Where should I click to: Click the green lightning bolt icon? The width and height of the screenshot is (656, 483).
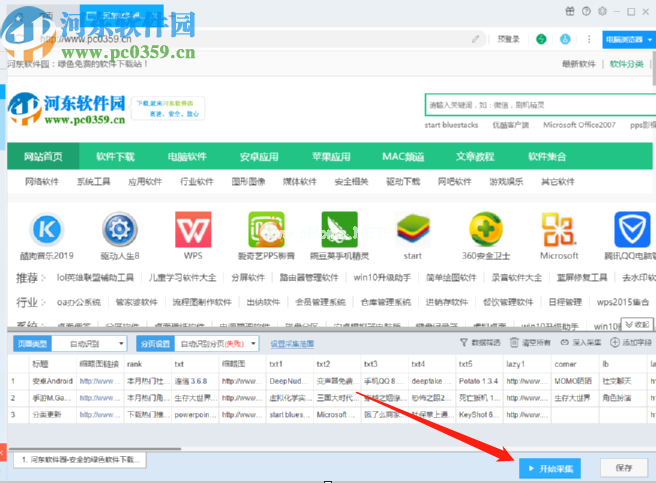pos(541,39)
